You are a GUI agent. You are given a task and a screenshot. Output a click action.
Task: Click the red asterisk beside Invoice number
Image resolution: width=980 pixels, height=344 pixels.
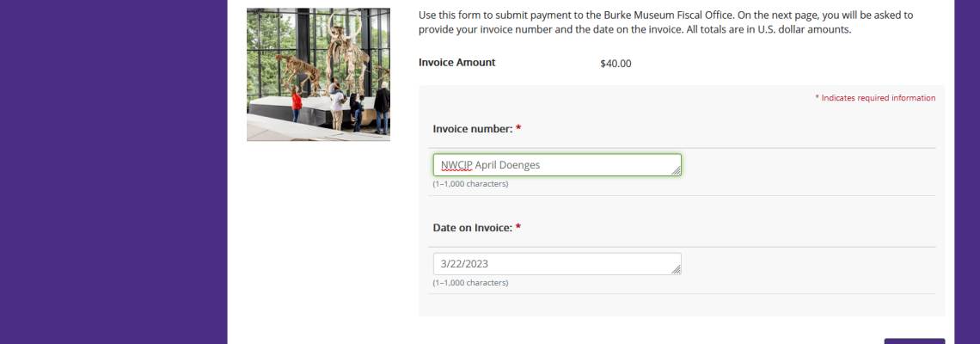tap(518, 128)
